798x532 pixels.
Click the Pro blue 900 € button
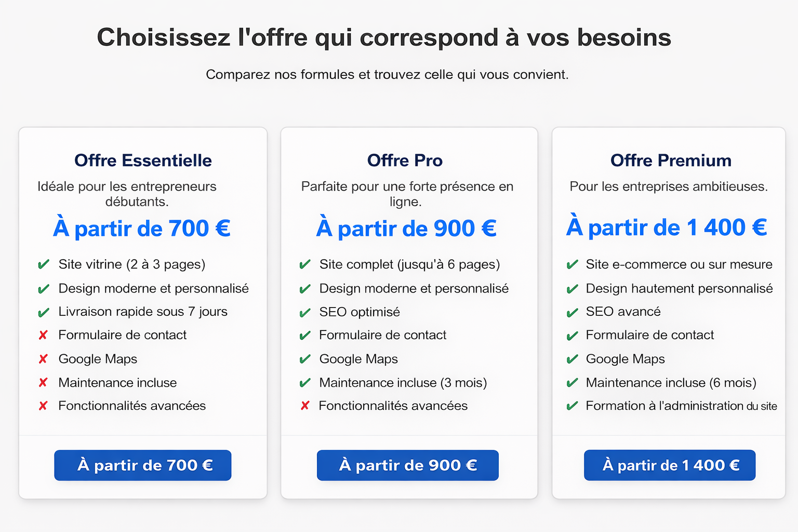click(407, 465)
